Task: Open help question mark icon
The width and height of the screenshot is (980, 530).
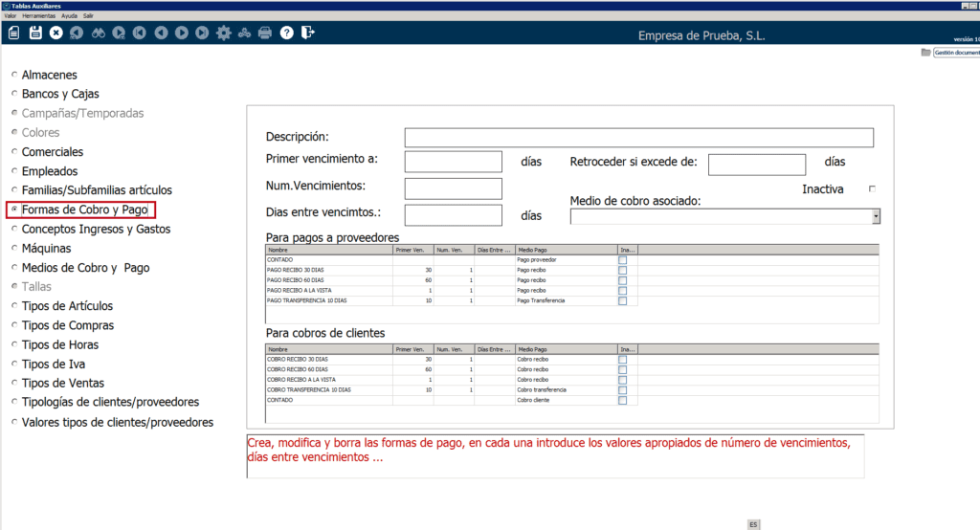Action: pos(286,33)
